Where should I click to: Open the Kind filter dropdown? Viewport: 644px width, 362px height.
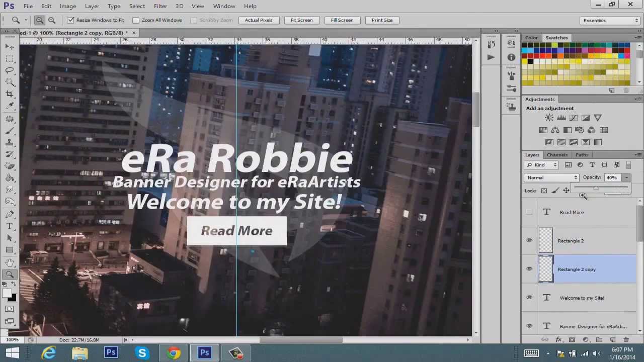541,165
